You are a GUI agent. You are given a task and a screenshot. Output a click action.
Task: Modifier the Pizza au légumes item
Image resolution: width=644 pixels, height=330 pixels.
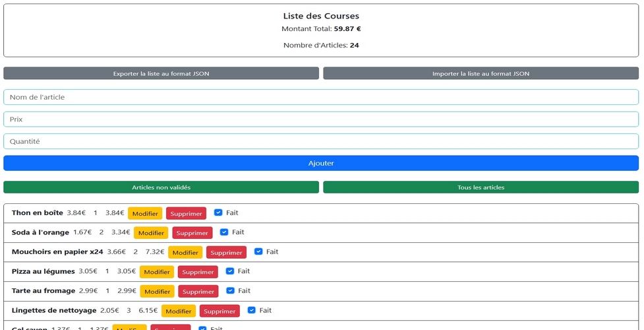(157, 272)
